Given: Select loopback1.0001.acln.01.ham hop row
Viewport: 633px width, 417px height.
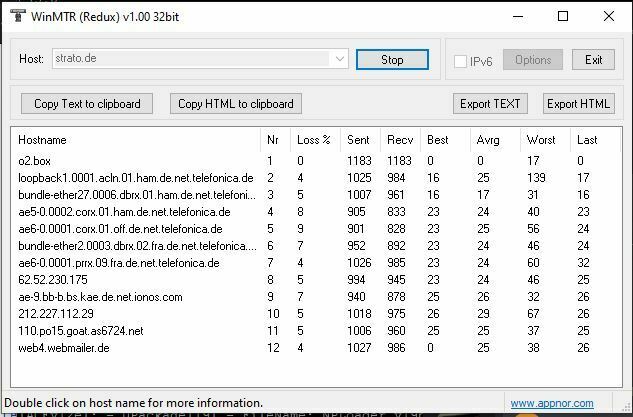Looking at the screenshot, I should [316, 178].
